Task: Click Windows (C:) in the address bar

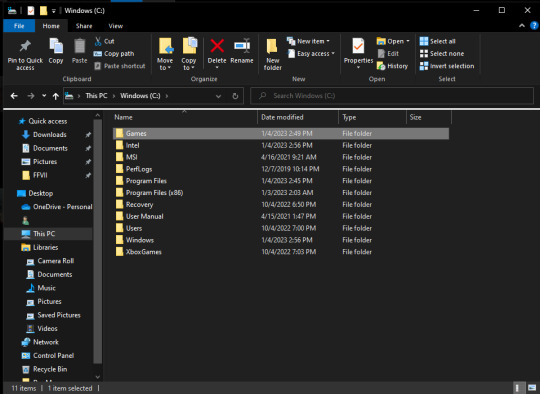Action: (x=140, y=95)
